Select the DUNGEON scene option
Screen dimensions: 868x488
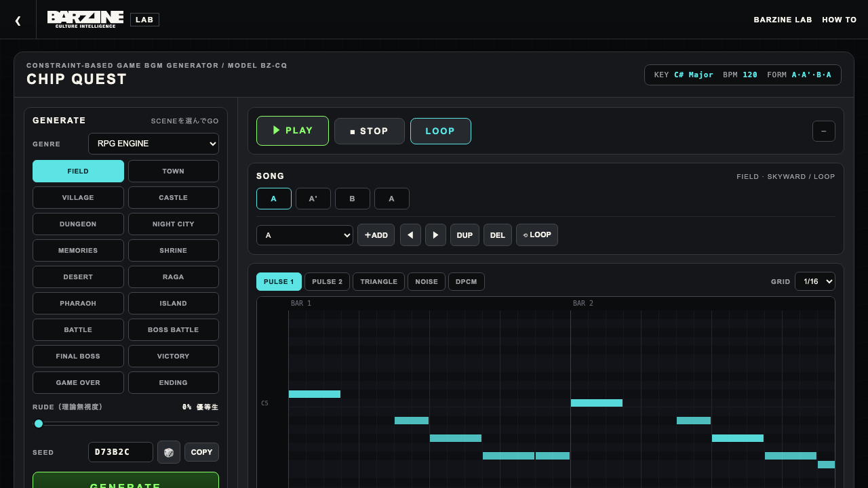point(78,224)
